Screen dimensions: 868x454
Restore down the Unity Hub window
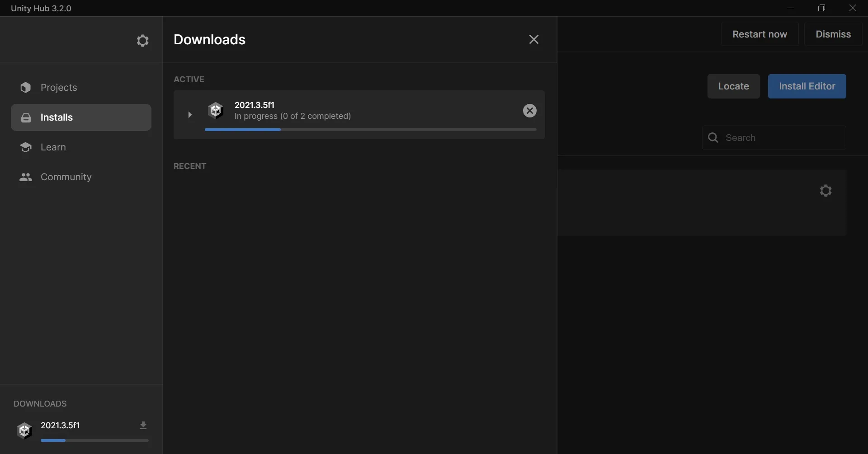pos(822,8)
